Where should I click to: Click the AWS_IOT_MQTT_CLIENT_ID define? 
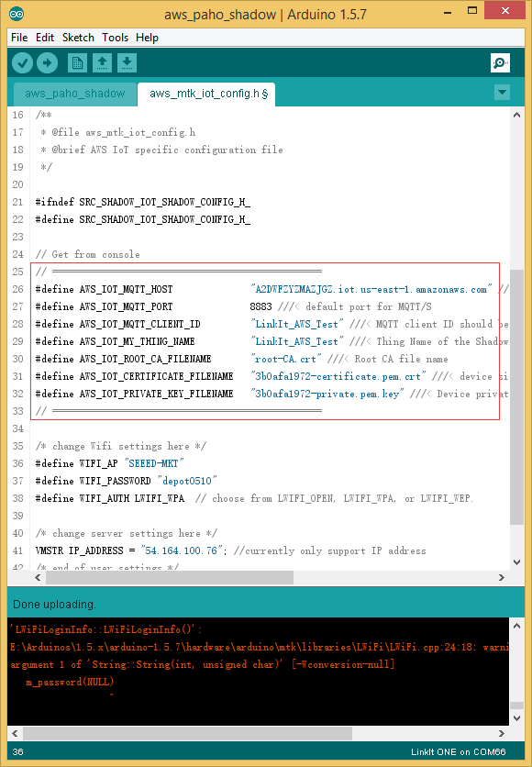(x=117, y=324)
